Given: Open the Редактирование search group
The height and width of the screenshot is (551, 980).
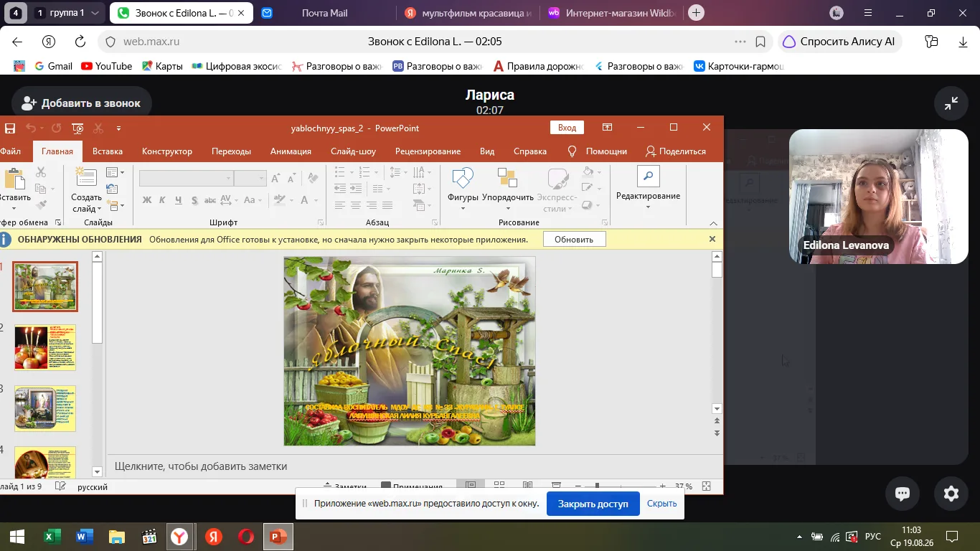Looking at the screenshot, I should [x=648, y=189].
